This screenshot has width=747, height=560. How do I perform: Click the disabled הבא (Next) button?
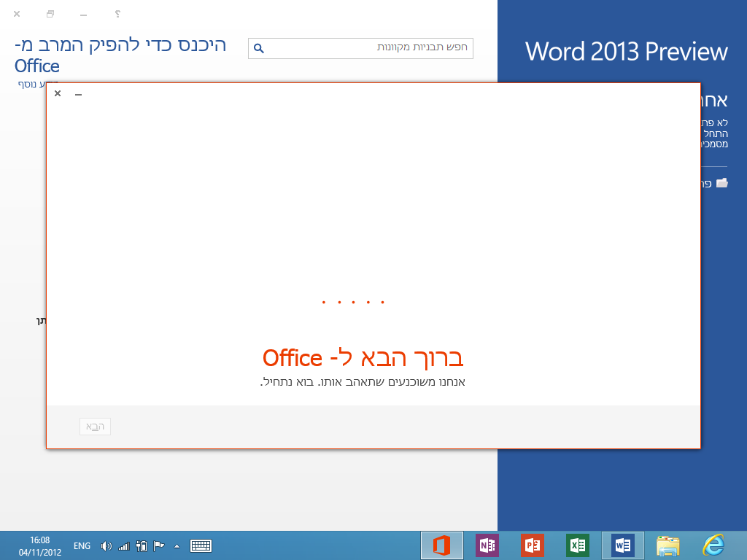tap(95, 426)
